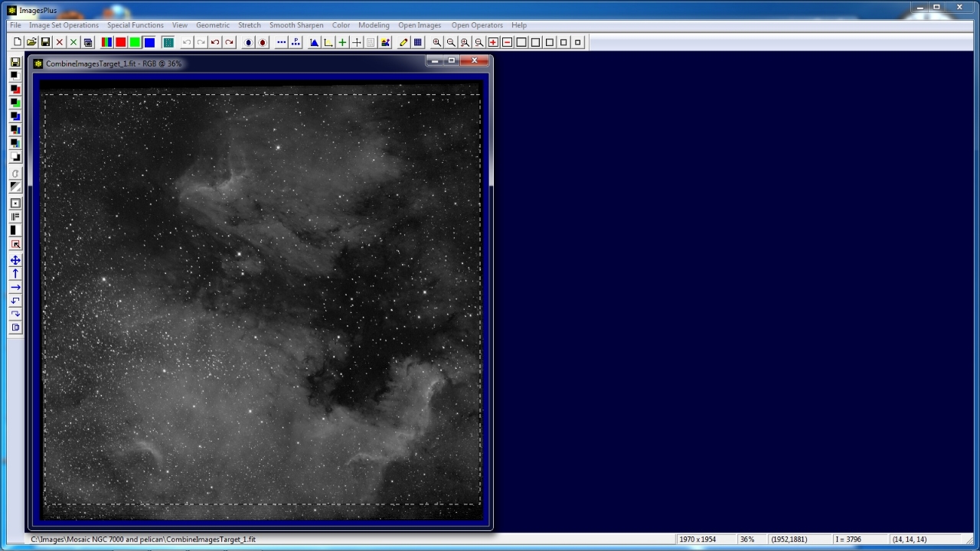
Task: Click the green-and-black color square side icon
Action: pos(15,103)
